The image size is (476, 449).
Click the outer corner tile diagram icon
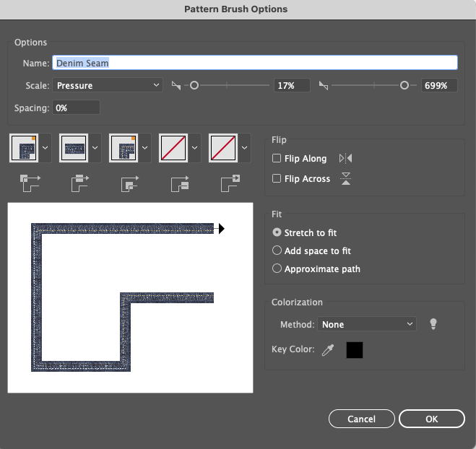click(x=30, y=183)
